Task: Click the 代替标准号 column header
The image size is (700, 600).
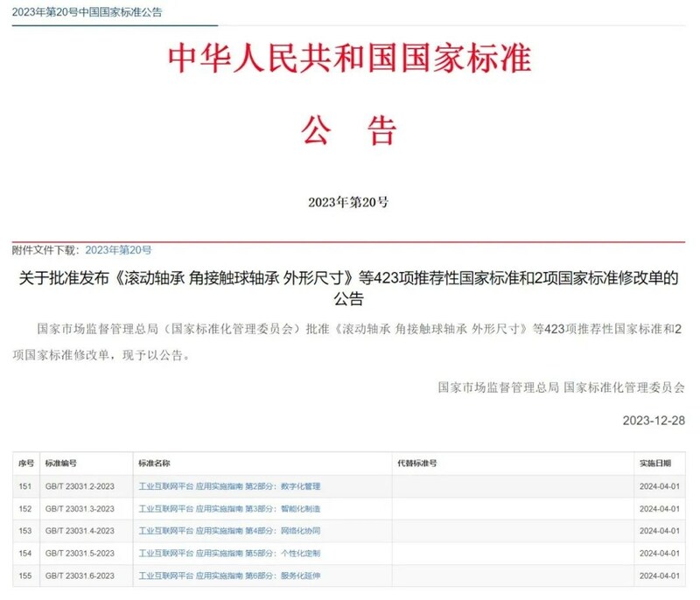Action: click(x=416, y=464)
